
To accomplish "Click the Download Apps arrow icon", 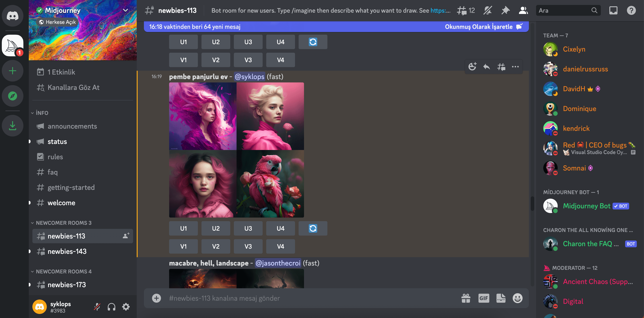I will coord(13,126).
